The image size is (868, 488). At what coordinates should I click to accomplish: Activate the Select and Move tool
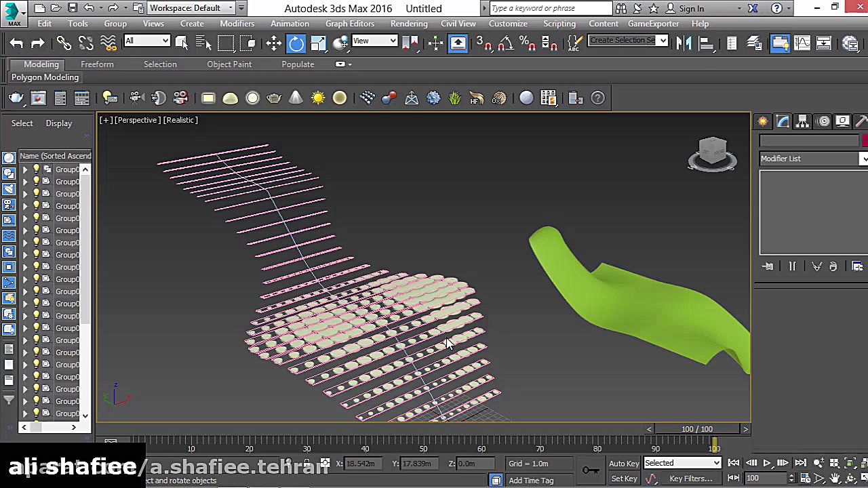[274, 44]
